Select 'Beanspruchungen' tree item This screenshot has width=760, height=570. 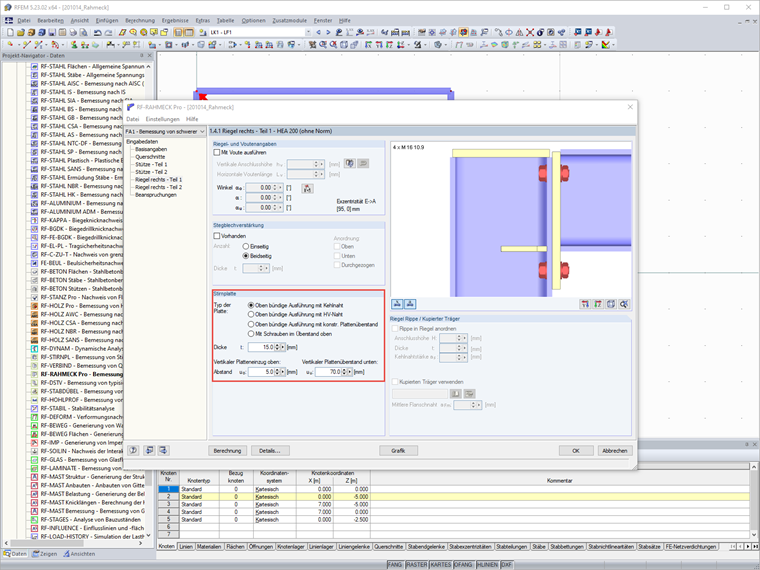coord(156,195)
